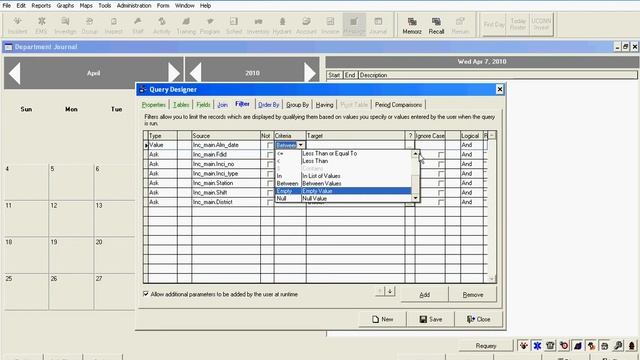Toggle the Not checkbox for Inc_main.Station
This screenshot has width=640, height=360.
pos(269,183)
